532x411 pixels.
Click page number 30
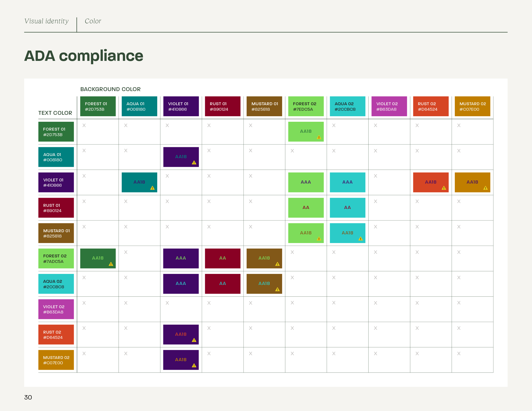(x=28, y=397)
